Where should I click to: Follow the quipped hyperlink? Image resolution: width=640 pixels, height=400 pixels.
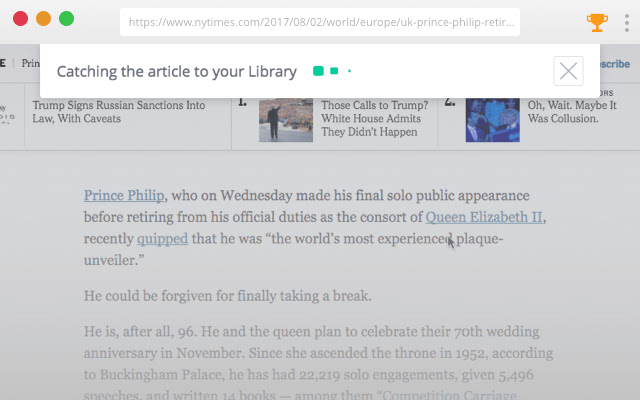(x=162, y=238)
